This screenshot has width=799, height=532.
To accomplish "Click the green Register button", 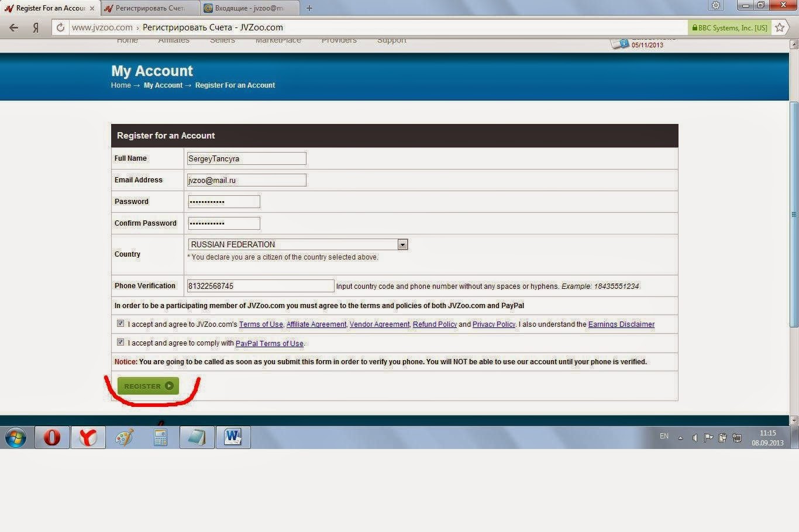I will click(148, 386).
